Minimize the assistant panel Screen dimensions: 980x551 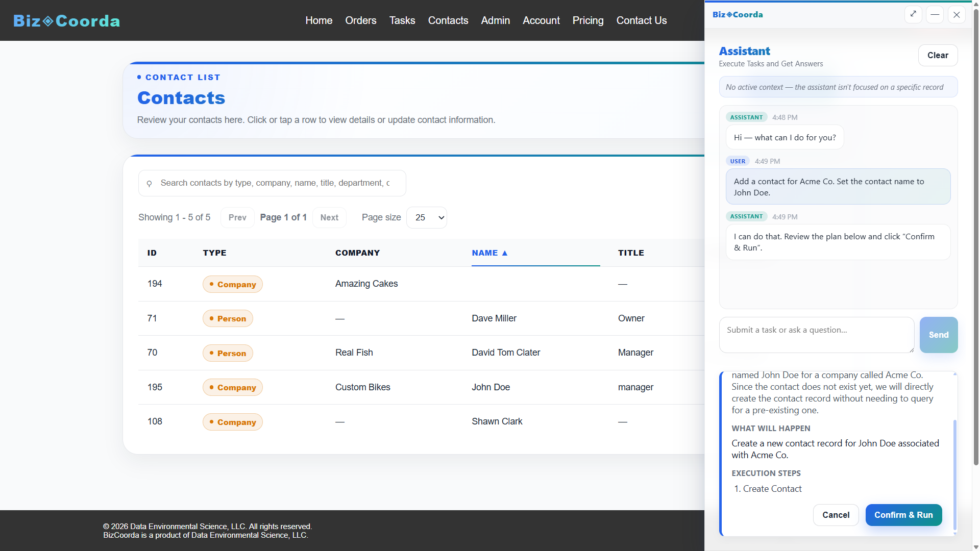(935, 14)
